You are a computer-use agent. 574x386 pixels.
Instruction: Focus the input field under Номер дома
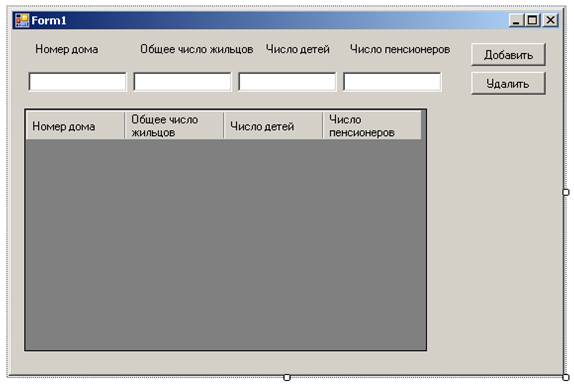77,81
